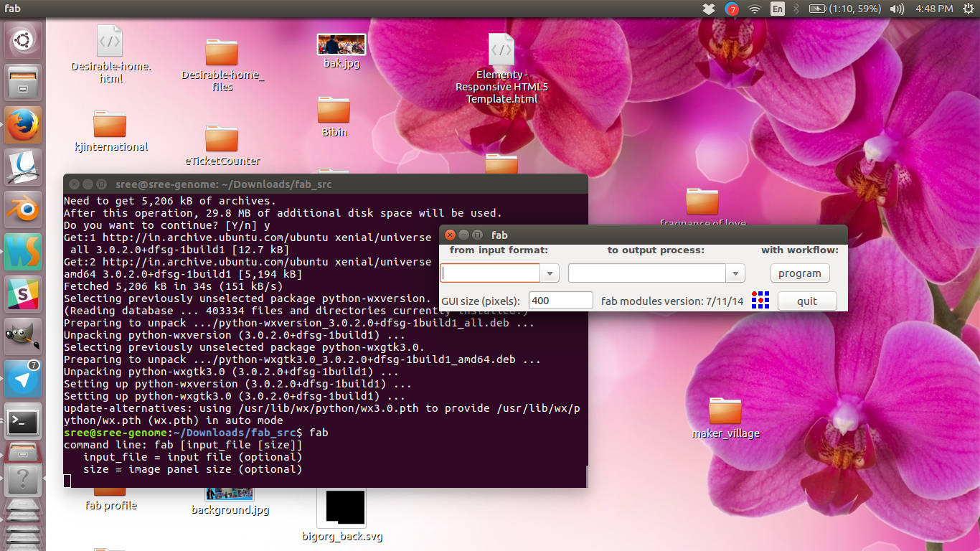Open WebStorm launcher icon
980x551 pixels.
[x=23, y=251]
